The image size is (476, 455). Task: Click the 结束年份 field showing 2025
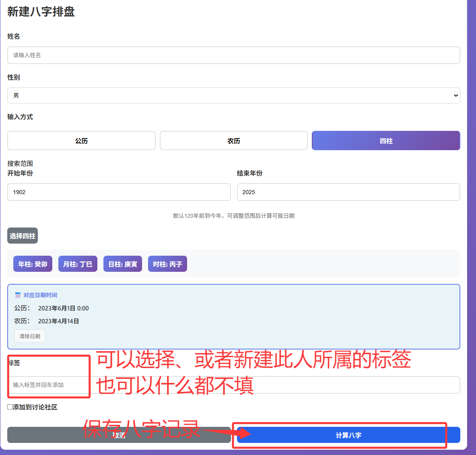(x=348, y=192)
